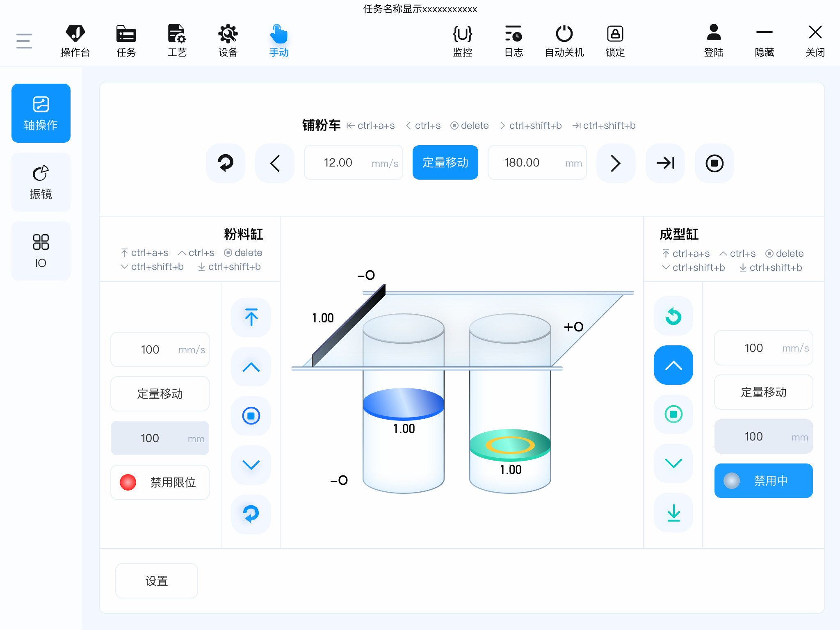840x630 pixels.
Task: Click build cylinder reset rotate icon
Action: [673, 316]
